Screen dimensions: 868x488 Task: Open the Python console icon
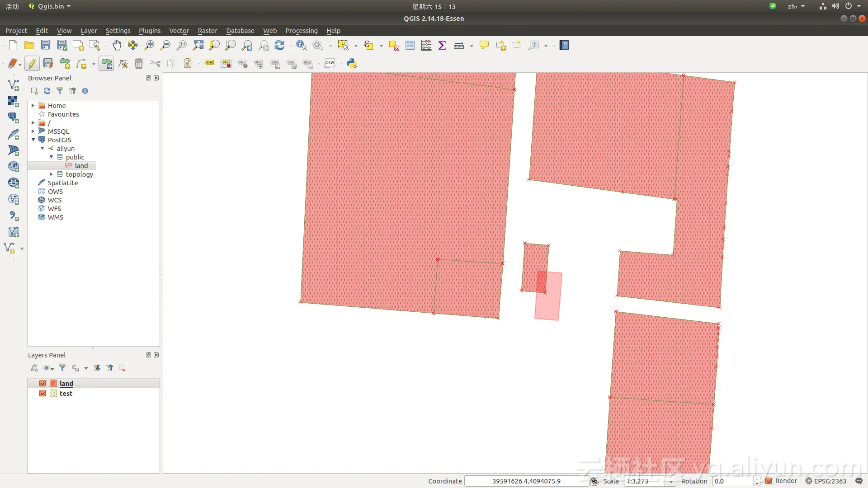[352, 64]
